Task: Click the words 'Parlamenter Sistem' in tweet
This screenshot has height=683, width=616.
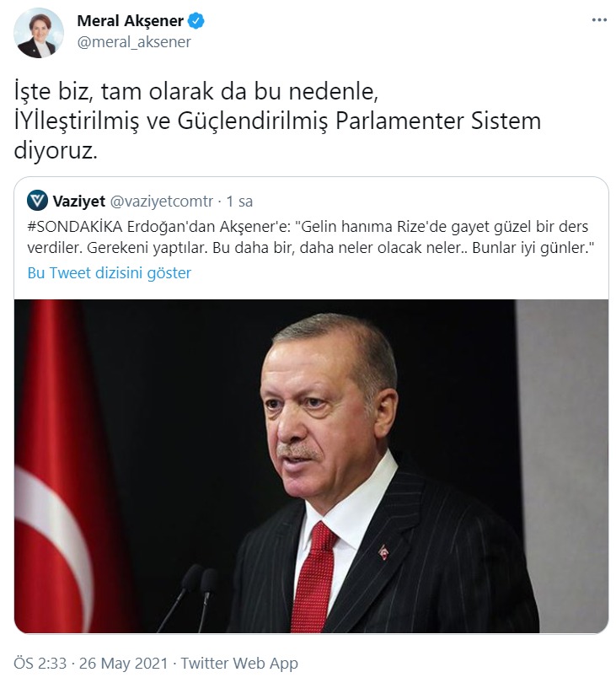Action: [x=438, y=121]
